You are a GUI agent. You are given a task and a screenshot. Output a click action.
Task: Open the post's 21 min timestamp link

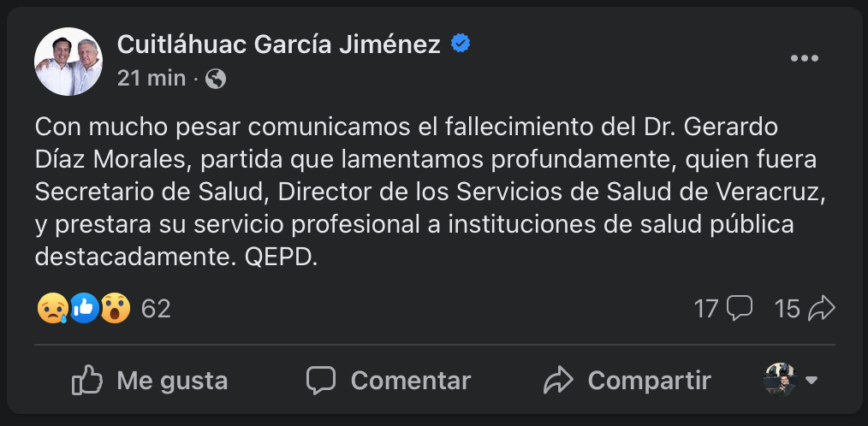(152, 79)
